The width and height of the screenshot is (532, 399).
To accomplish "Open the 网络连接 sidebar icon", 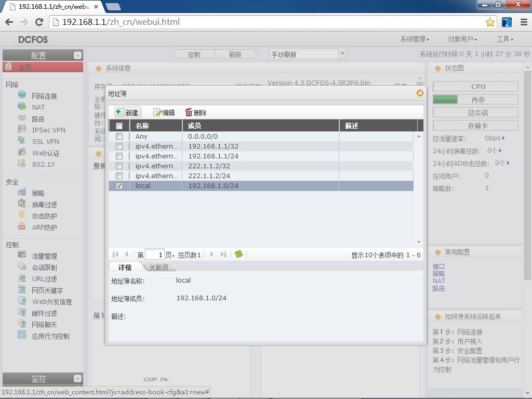I will (22, 95).
